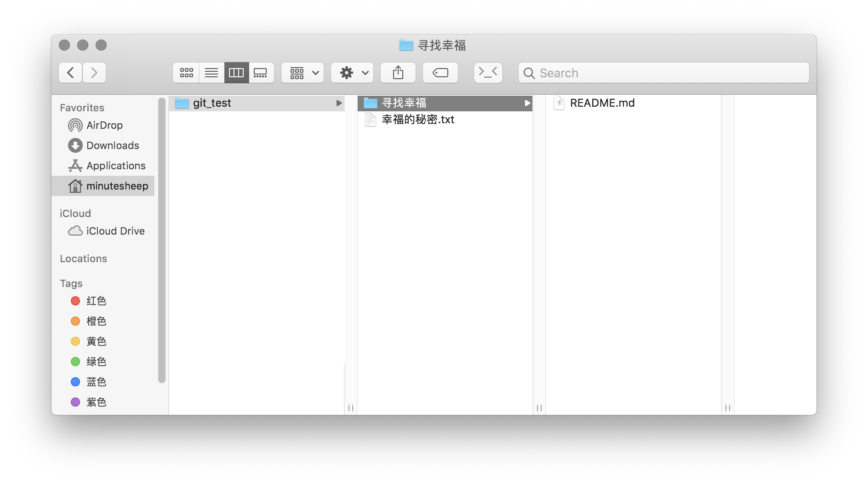Select the README.md file
The width and height of the screenshot is (868, 483).
pyautogui.click(x=602, y=103)
